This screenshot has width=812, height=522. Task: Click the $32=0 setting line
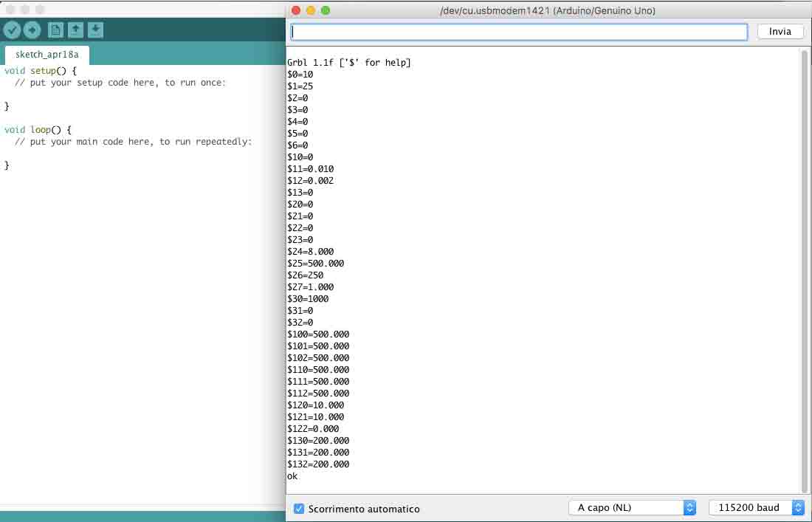(300, 323)
